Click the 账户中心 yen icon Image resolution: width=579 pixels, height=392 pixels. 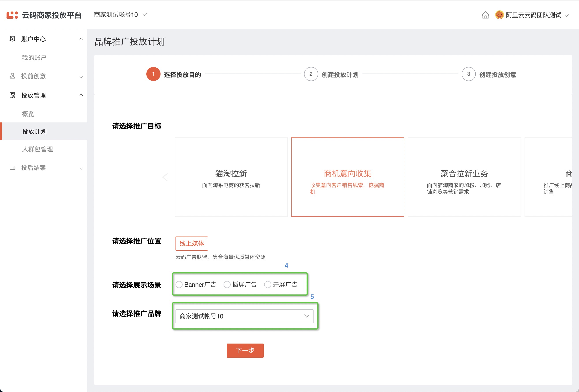[x=12, y=39]
